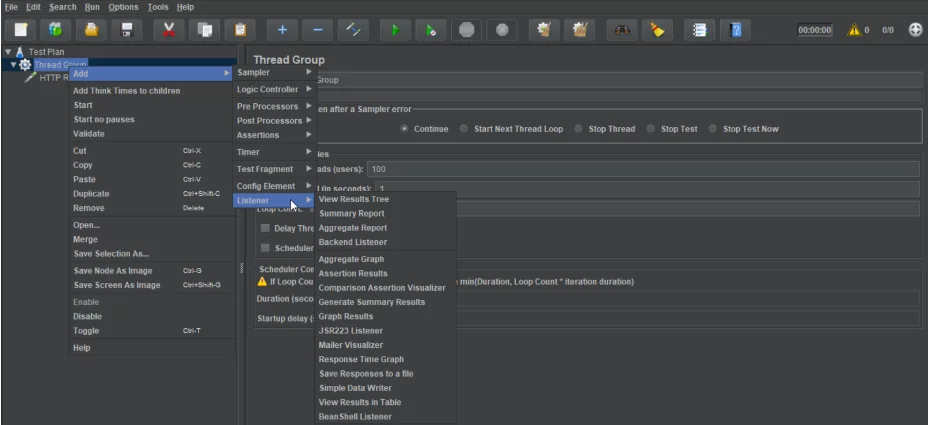Click the Copy toolbar icon
Screen dimensions: 928x425
click(205, 30)
